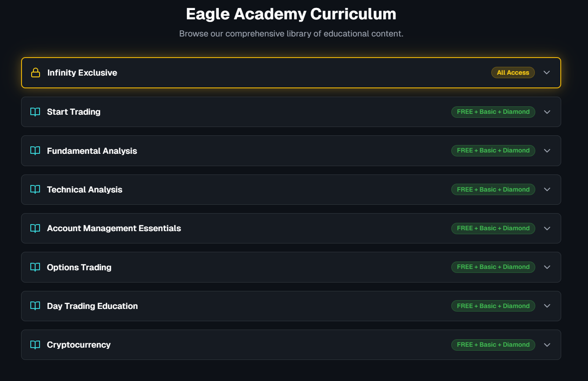Expand the Technical Analysis module
The image size is (588, 381).
pos(547,189)
